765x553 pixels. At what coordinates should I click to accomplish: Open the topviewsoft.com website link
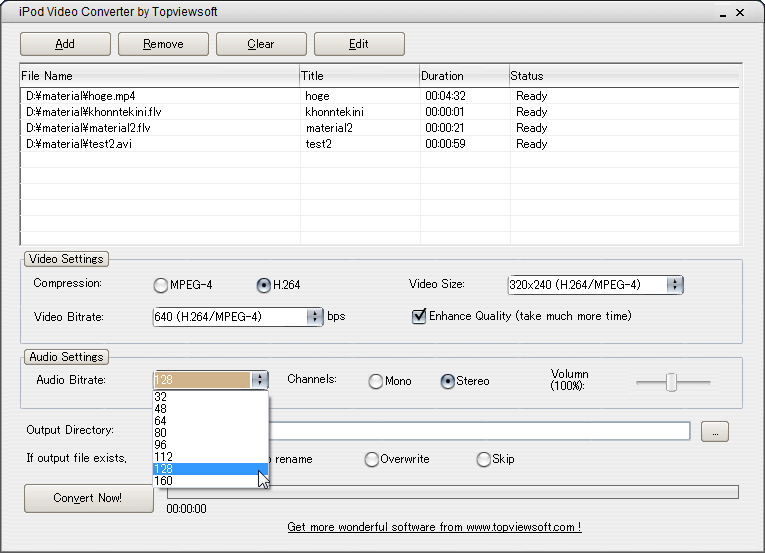(x=434, y=527)
